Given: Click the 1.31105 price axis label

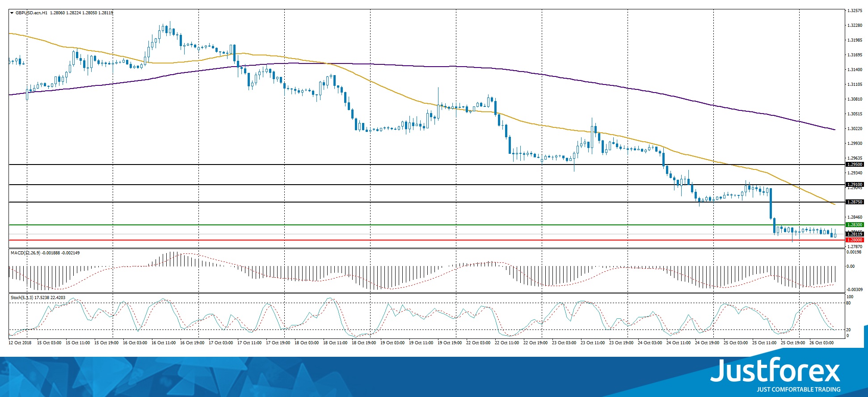Looking at the screenshot, I should tap(855, 84).
